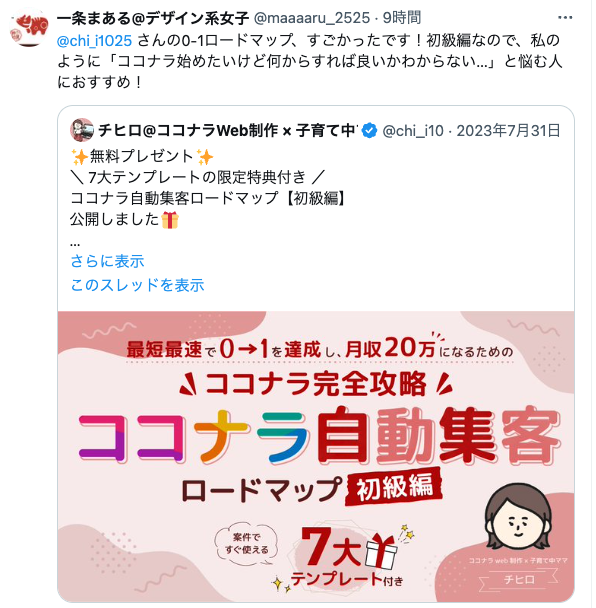Image resolution: width=596 pixels, height=608 pixels.
Task: Open the three-dot more options menu
Action: 565,18
